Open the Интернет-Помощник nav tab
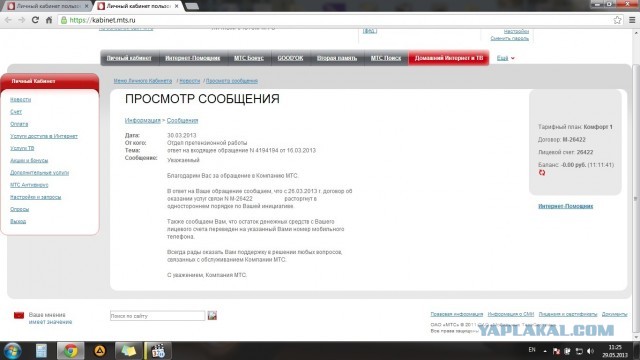 pyautogui.click(x=193, y=58)
